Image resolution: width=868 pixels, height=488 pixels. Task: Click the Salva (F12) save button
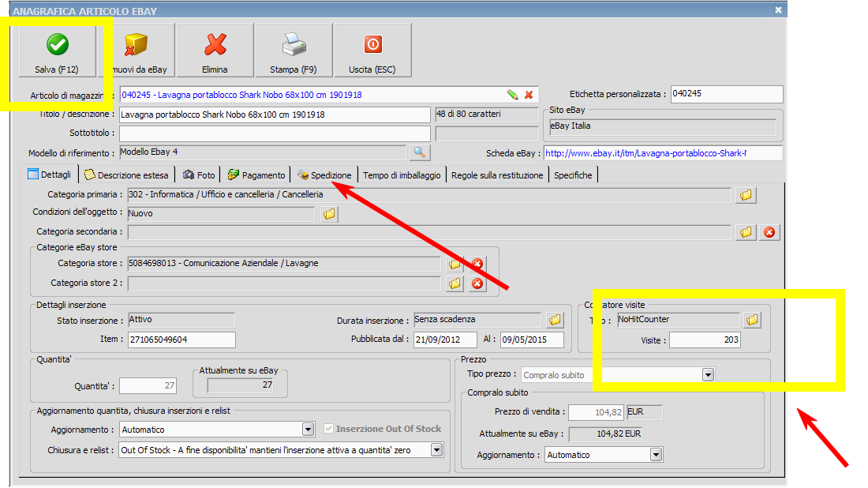(x=57, y=51)
